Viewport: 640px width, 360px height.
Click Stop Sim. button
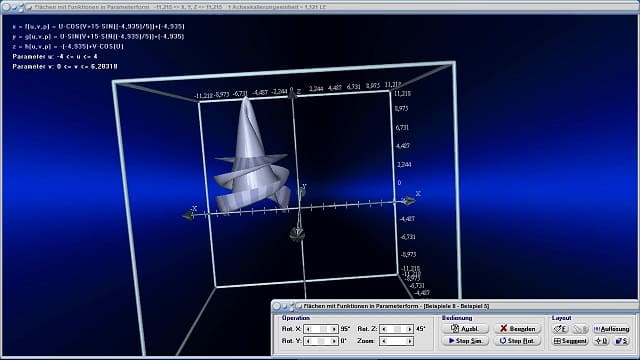coord(465,340)
